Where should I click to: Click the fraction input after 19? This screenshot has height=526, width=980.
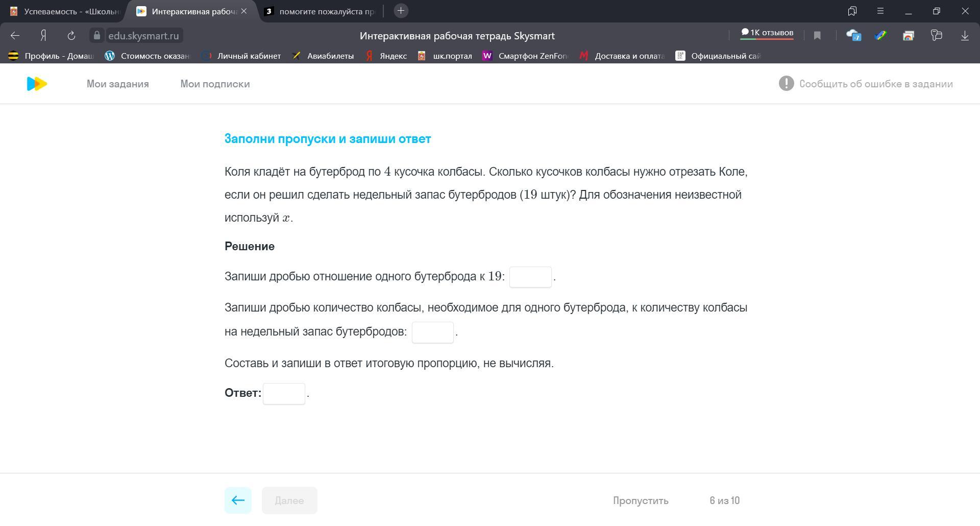coord(530,277)
